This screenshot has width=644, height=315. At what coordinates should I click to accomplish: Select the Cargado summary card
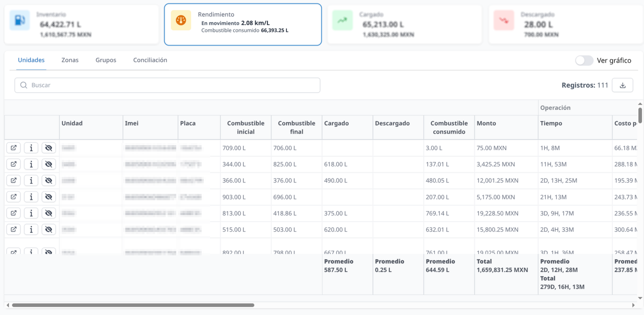tap(404, 24)
